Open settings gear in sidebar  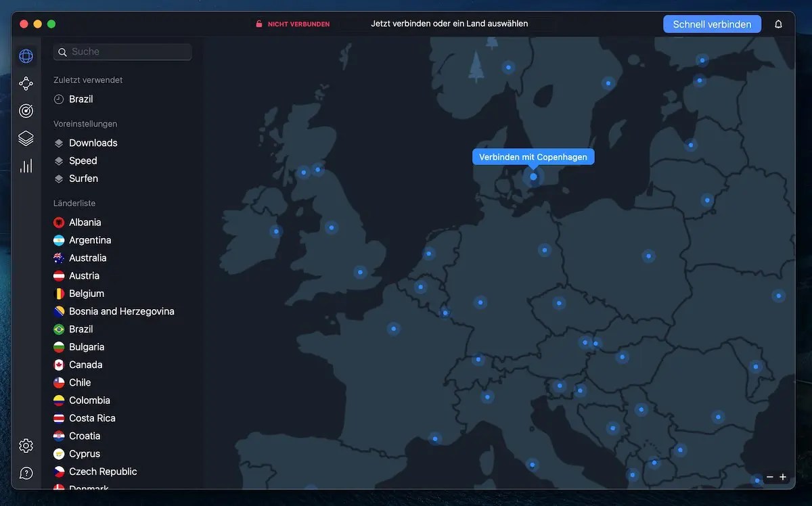26,446
